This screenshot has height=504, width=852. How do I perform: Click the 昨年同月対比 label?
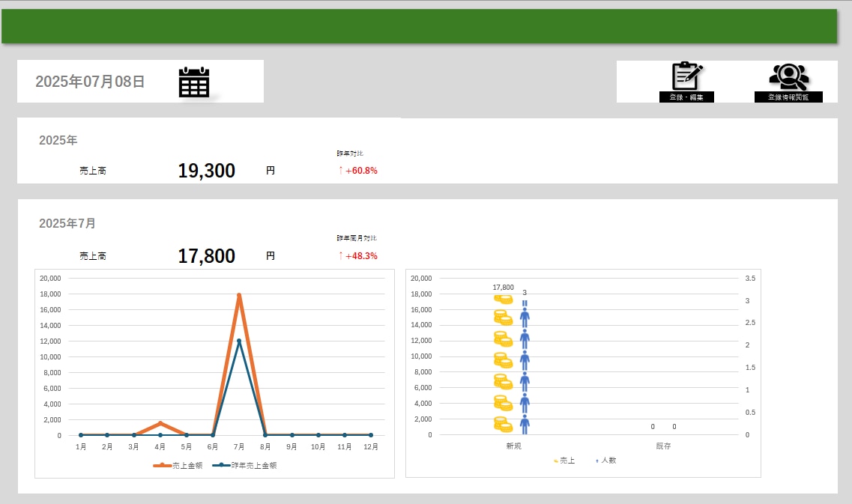(x=357, y=238)
